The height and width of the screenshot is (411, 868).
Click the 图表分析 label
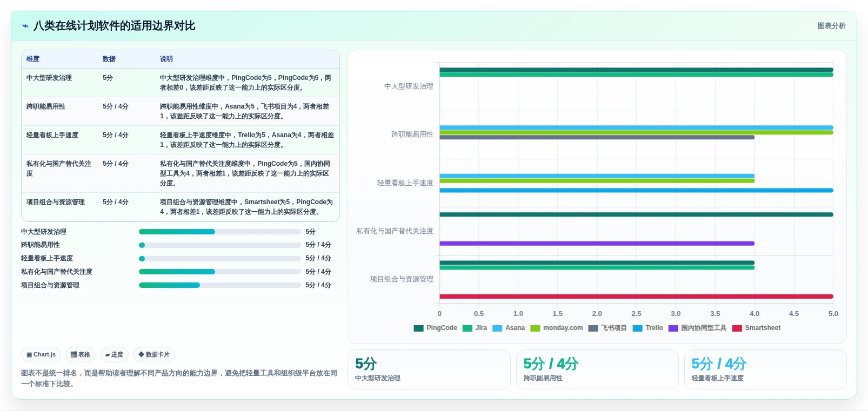[x=831, y=26]
